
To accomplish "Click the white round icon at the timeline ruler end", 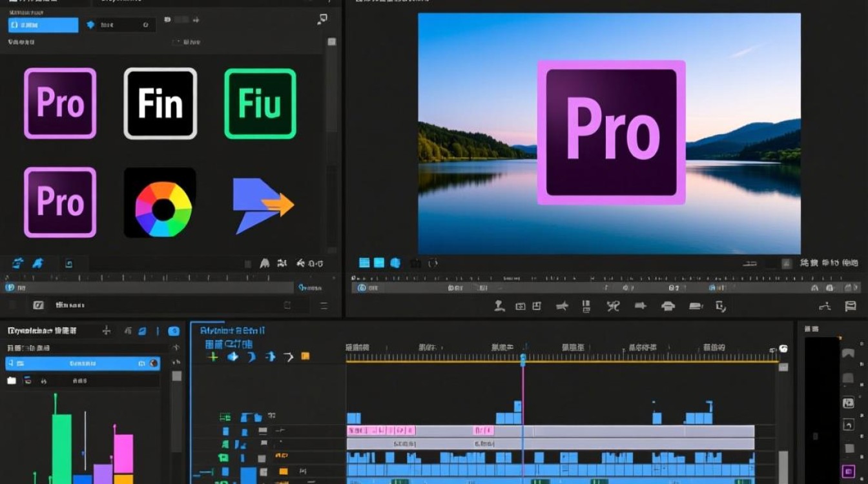I will [783, 349].
